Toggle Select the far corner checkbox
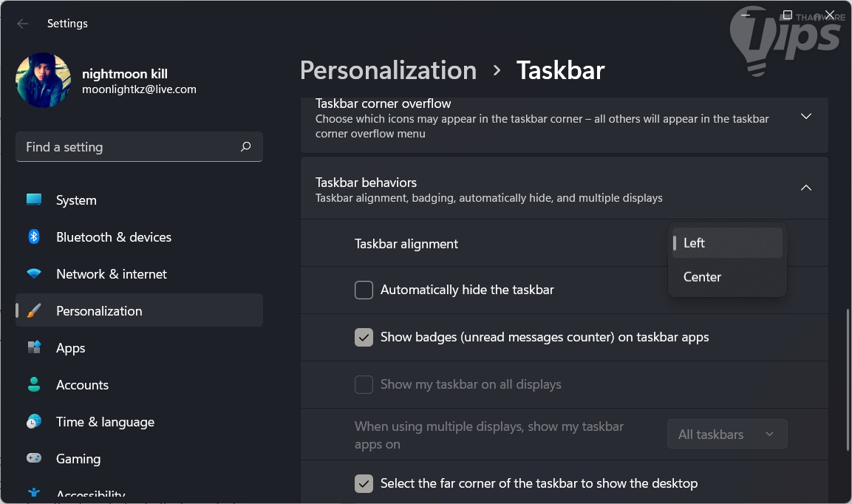Viewport: 852px width, 504px height. coord(364,483)
